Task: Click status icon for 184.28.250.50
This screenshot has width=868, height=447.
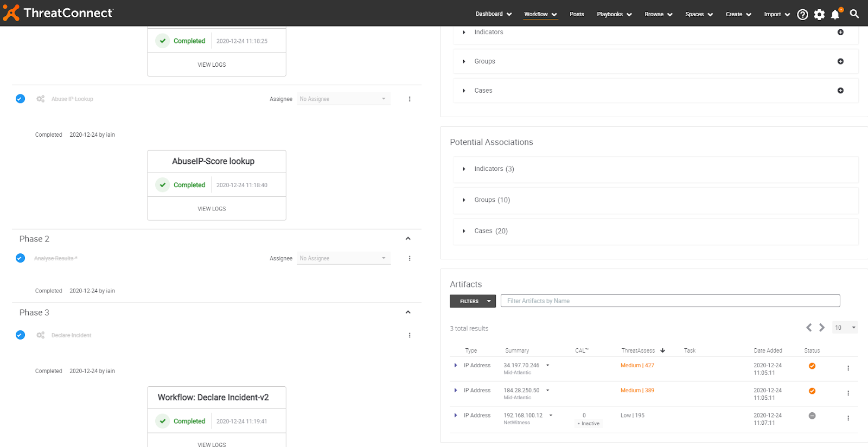Action: click(812, 391)
